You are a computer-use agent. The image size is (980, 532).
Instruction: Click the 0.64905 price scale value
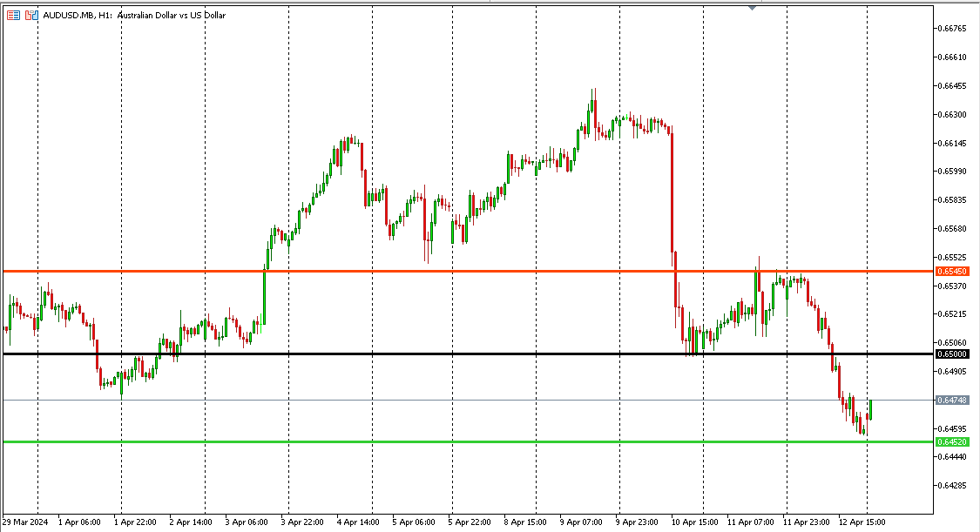(952, 372)
